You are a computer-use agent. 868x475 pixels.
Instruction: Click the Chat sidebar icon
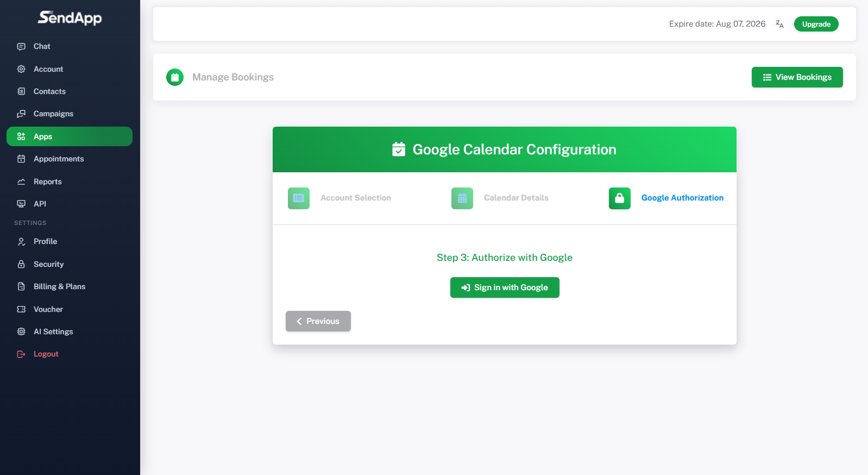coord(21,47)
